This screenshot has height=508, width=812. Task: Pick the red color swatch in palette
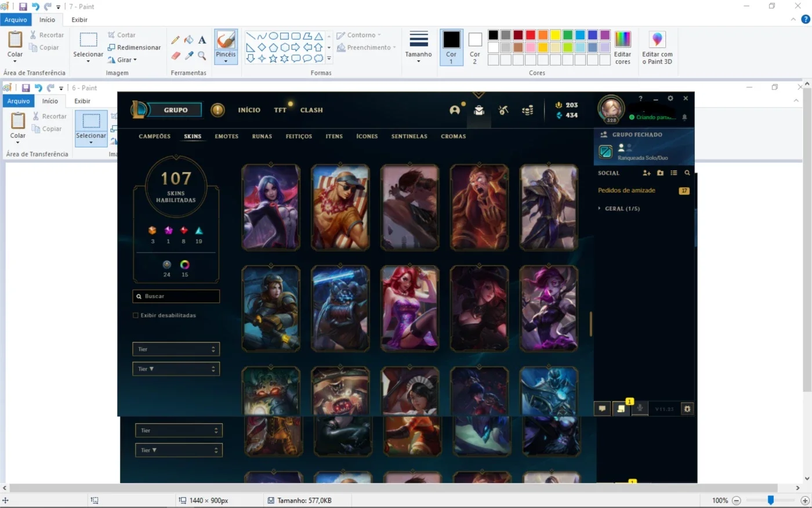[530, 35]
